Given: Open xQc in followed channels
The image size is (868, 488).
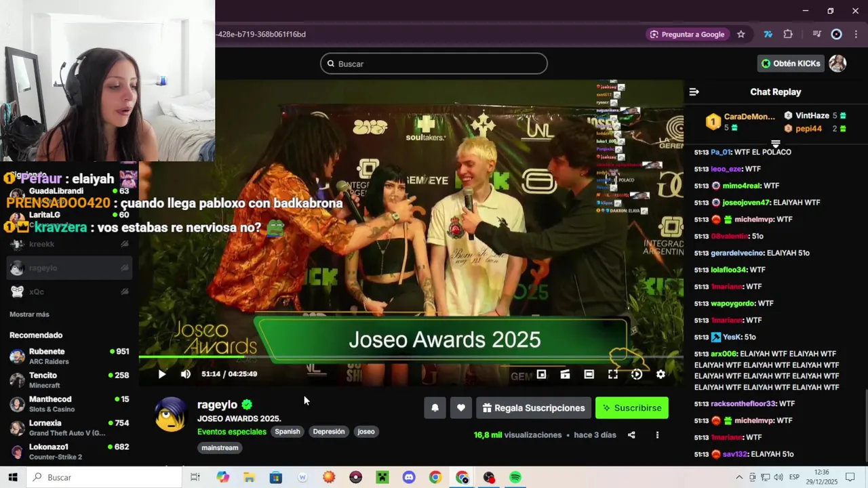Looking at the screenshot, I should [70, 291].
